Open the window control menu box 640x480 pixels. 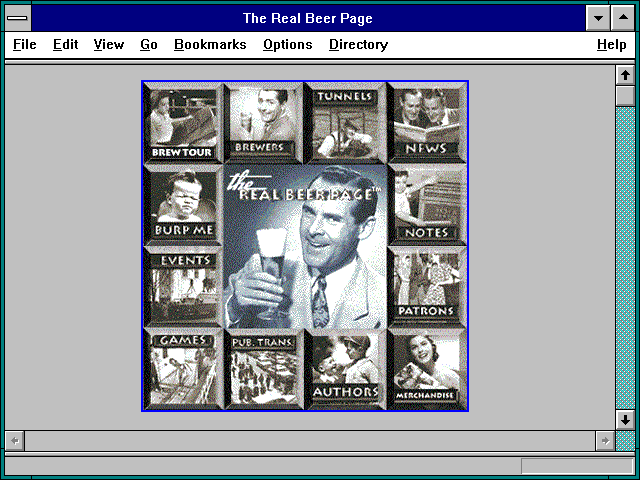(18, 18)
